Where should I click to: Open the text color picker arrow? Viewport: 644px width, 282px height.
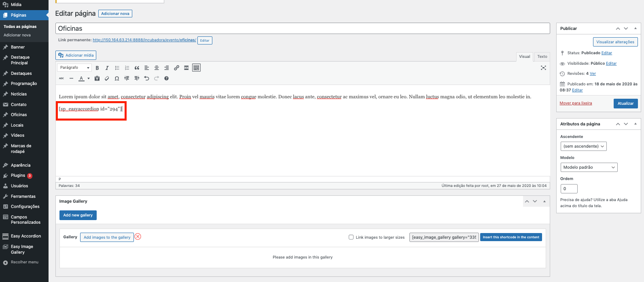click(x=89, y=78)
